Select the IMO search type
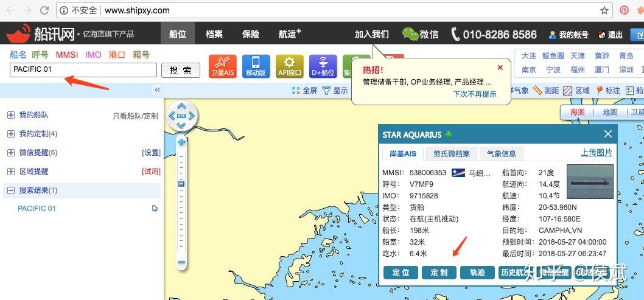Image resolution: width=644 pixels, height=300 pixels. (x=93, y=55)
